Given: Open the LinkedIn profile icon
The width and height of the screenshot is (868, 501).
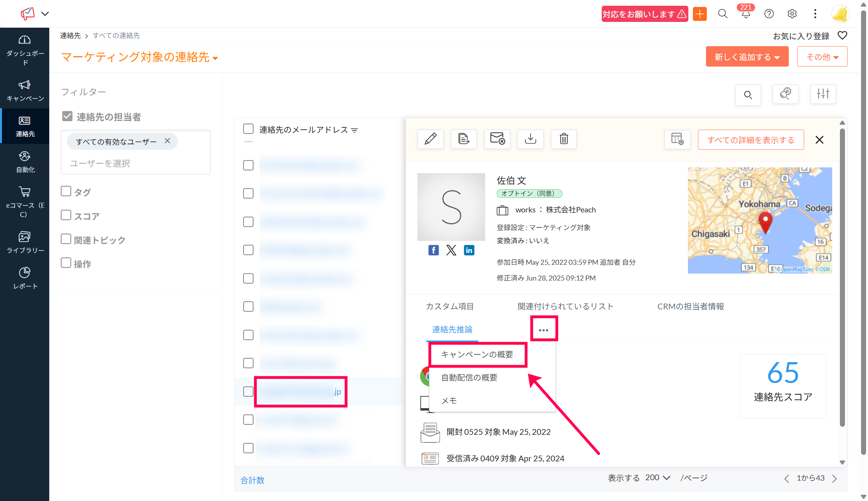Looking at the screenshot, I should (x=469, y=250).
